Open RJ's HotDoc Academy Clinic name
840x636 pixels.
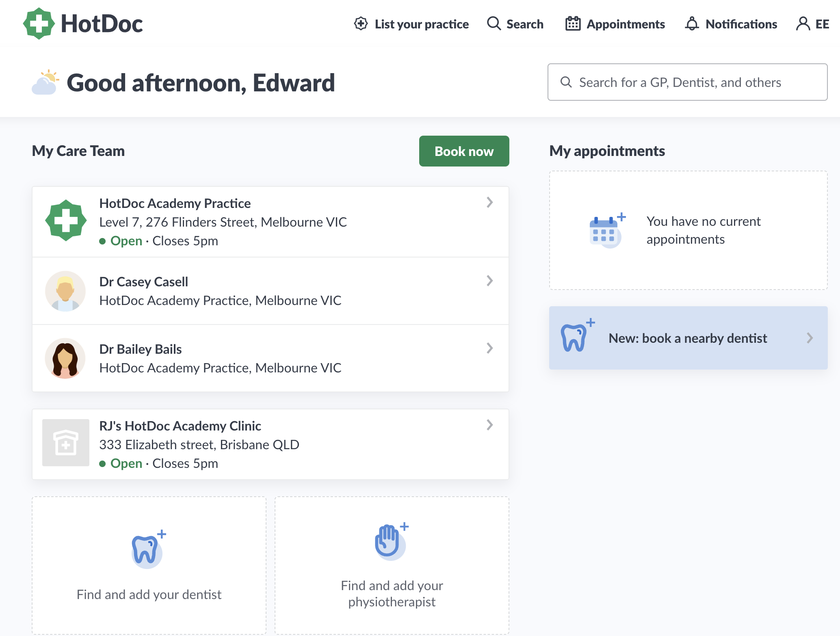(180, 426)
